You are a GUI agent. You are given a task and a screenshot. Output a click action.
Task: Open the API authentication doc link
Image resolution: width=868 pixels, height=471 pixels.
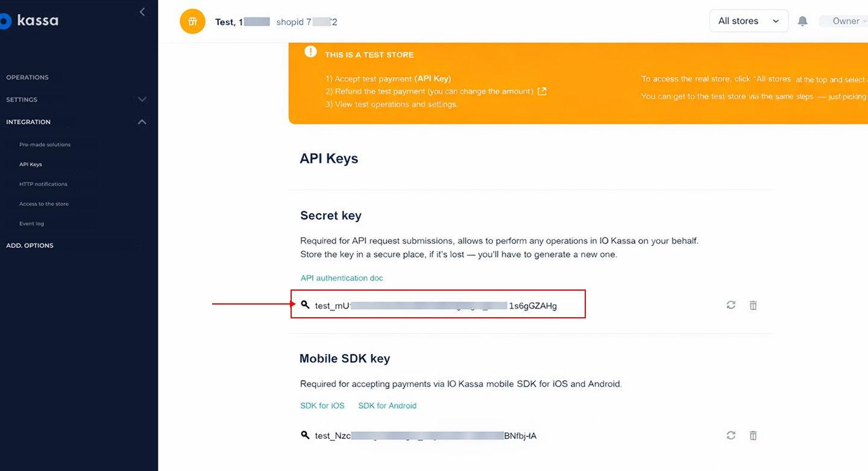(x=342, y=278)
